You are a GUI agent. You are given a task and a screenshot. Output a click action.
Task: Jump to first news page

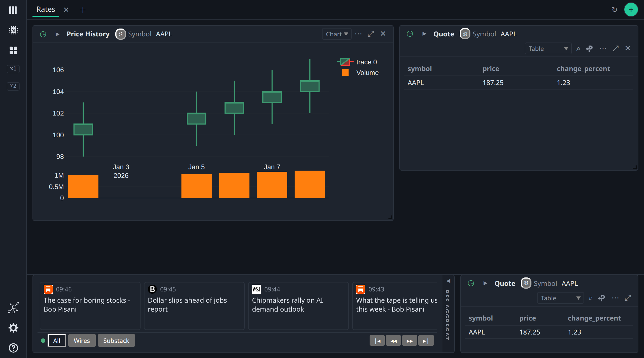click(377, 341)
